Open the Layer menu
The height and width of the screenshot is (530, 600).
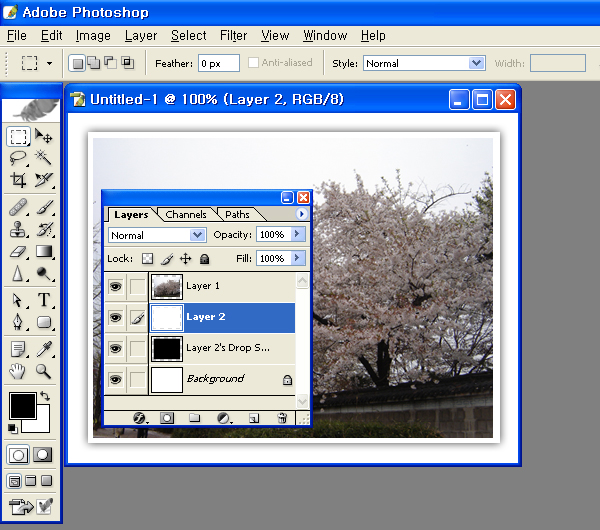[x=141, y=36]
